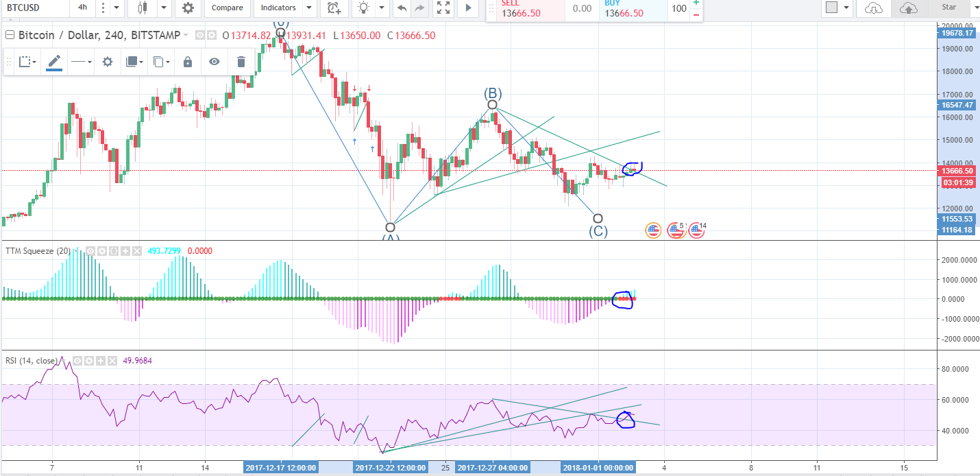
Task: Click 2018-01-01 00:00:00 time label
Action: click(599, 468)
